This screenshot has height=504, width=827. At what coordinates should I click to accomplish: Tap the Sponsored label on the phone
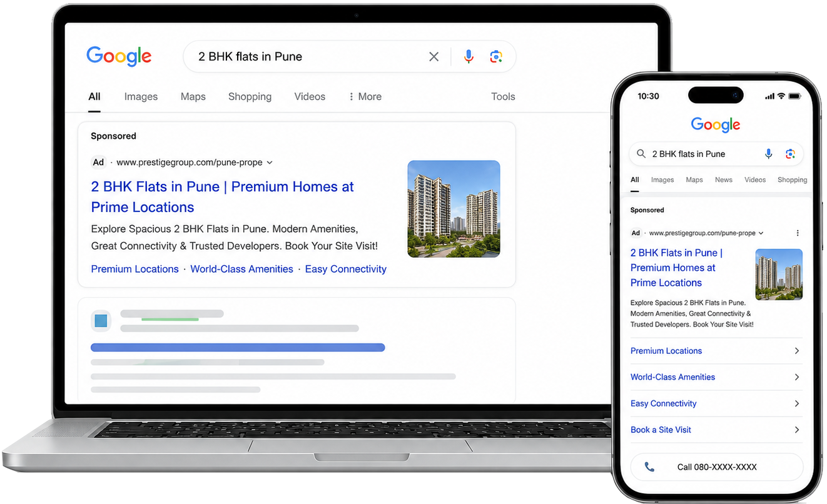[x=647, y=210]
